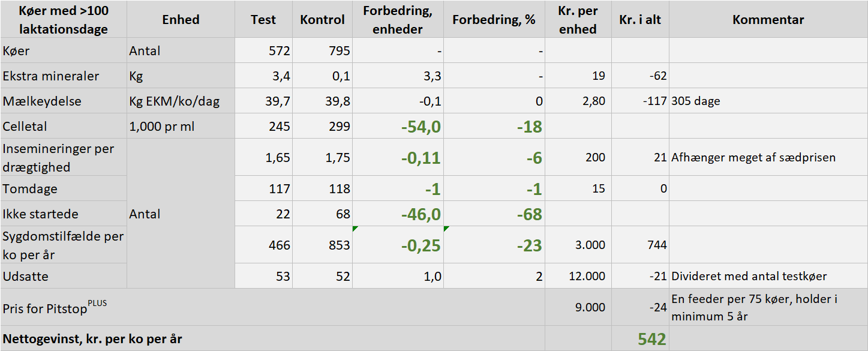Click the "Afhænger meget af sædprisen" comment
Image resolution: width=868 pixels, height=351 pixels.
pyautogui.click(x=753, y=158)
